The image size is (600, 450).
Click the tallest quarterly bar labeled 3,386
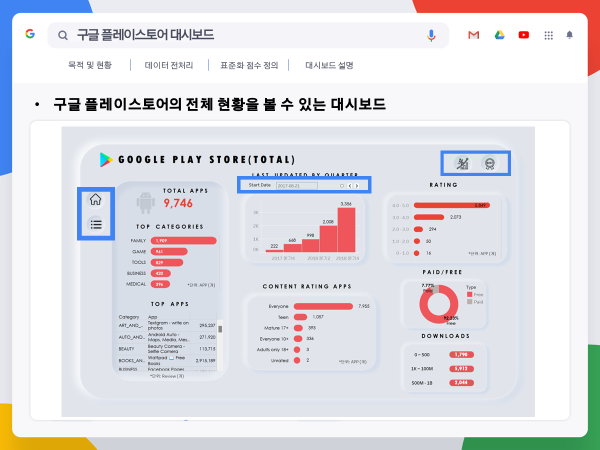click(x=346, y=230)
